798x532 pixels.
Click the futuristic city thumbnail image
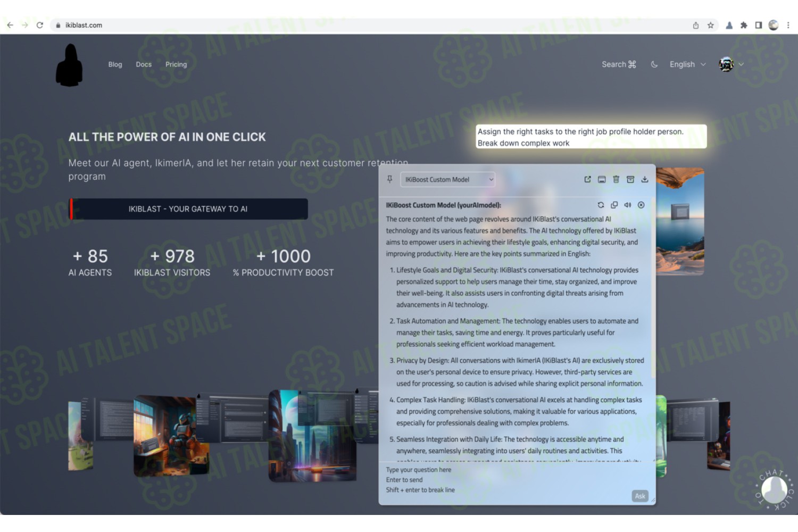pyautogui.click(x=312, y=436)
